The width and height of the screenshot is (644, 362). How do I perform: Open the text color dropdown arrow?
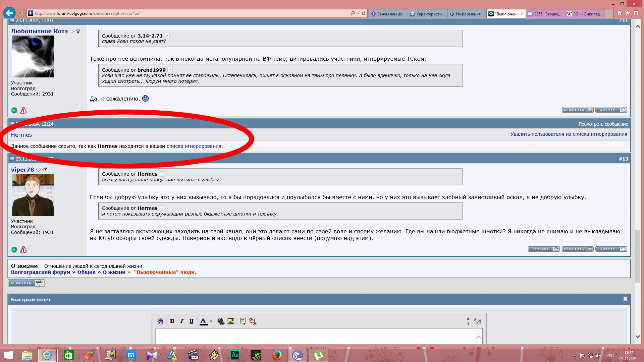point(211,321)
